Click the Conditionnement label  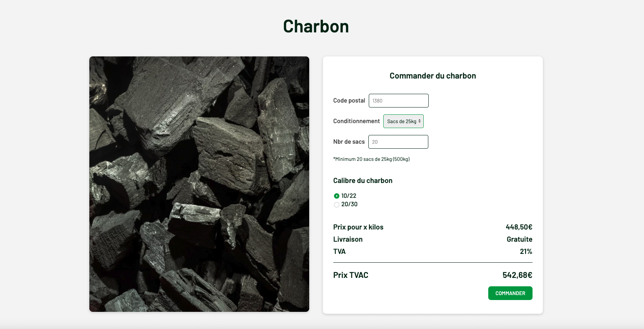click(357, 121)
